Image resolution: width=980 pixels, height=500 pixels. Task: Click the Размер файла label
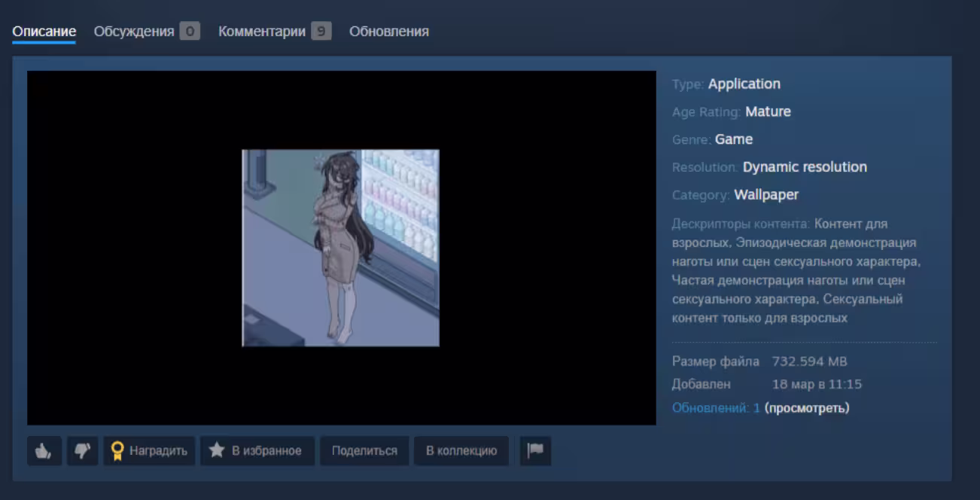coord(716,361)
